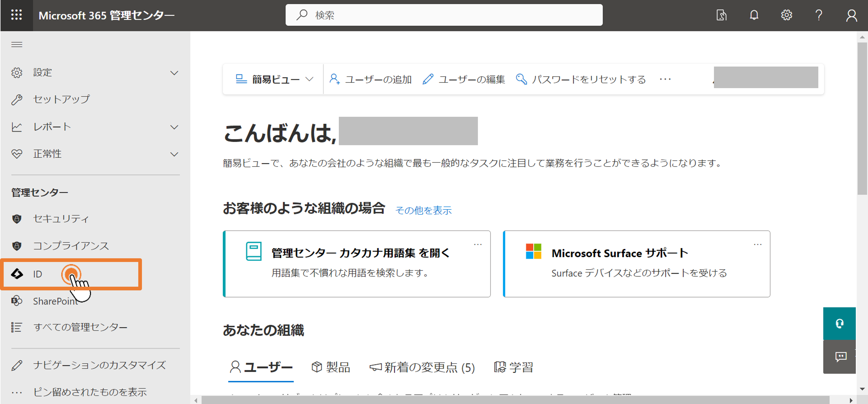Click the vertical scrollbar thumb

click(862, 118)
